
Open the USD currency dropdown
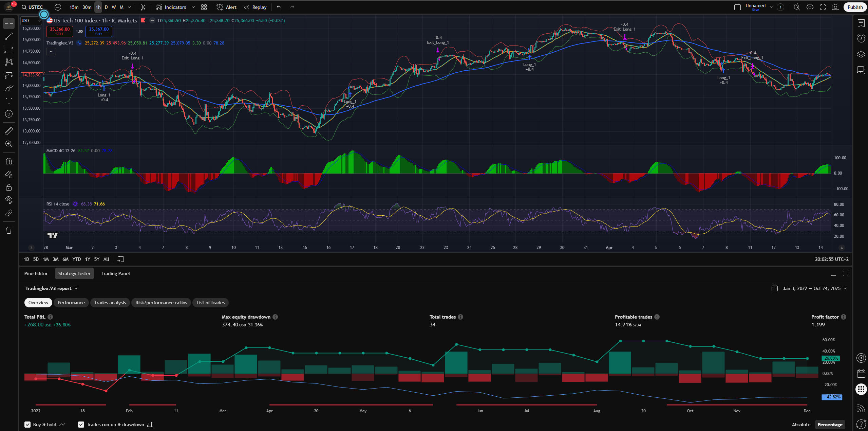[31, 21]
